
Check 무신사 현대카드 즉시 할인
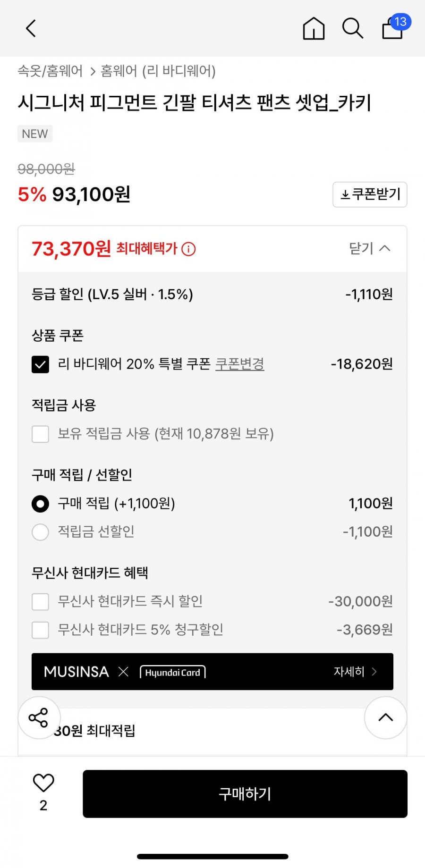coord(40,602)
